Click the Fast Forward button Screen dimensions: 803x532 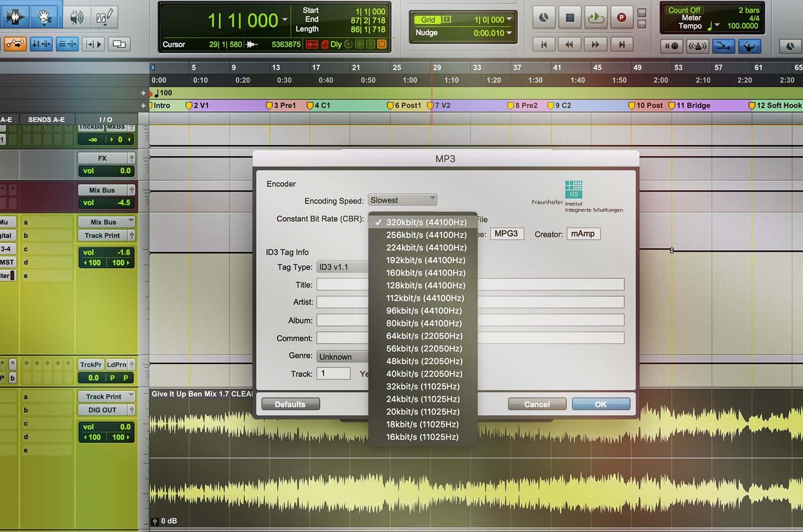coord(595,44)
